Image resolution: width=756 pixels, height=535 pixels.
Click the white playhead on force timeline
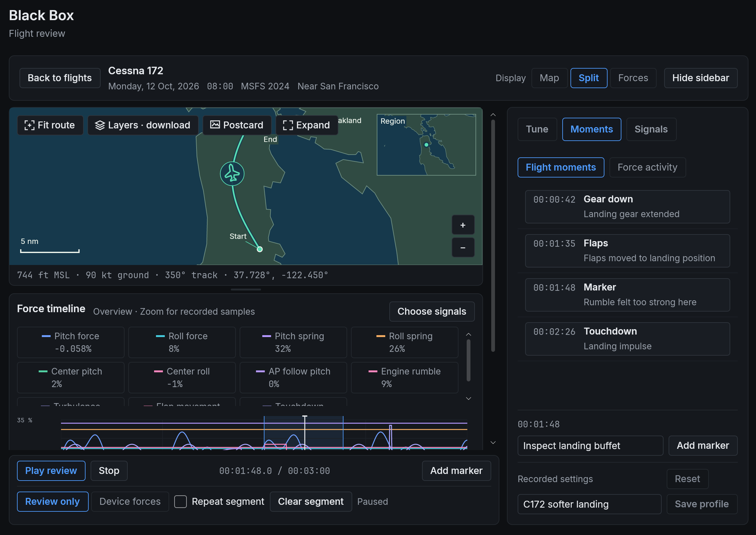(305, 432)
